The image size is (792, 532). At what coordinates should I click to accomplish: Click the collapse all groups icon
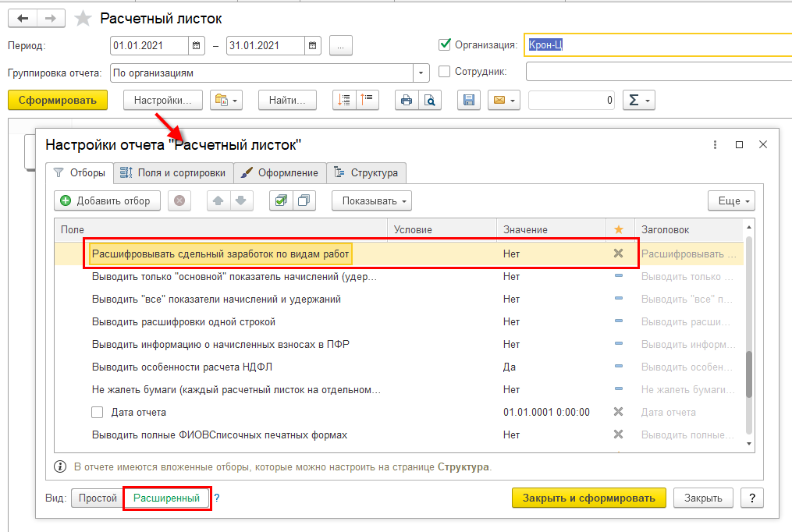point(366,100)
